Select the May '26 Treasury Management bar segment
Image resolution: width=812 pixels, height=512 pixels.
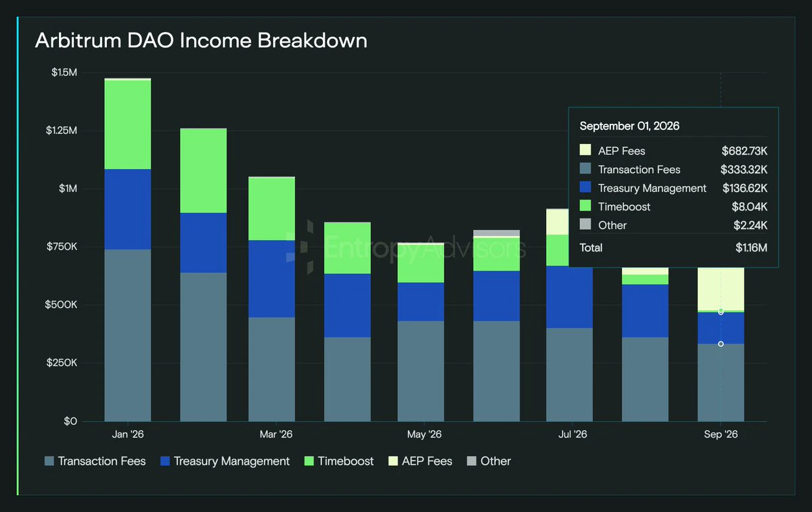(420, 302)
